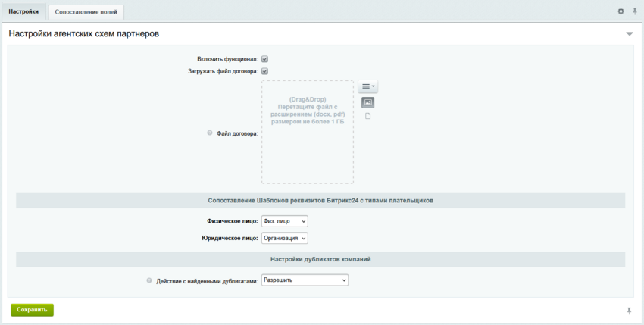Viewport: 644px width, 325px height.
Task: Click the Сопоставление Шаблонов реквизитов Битрикс24 header
Action: tap(320, 201)
